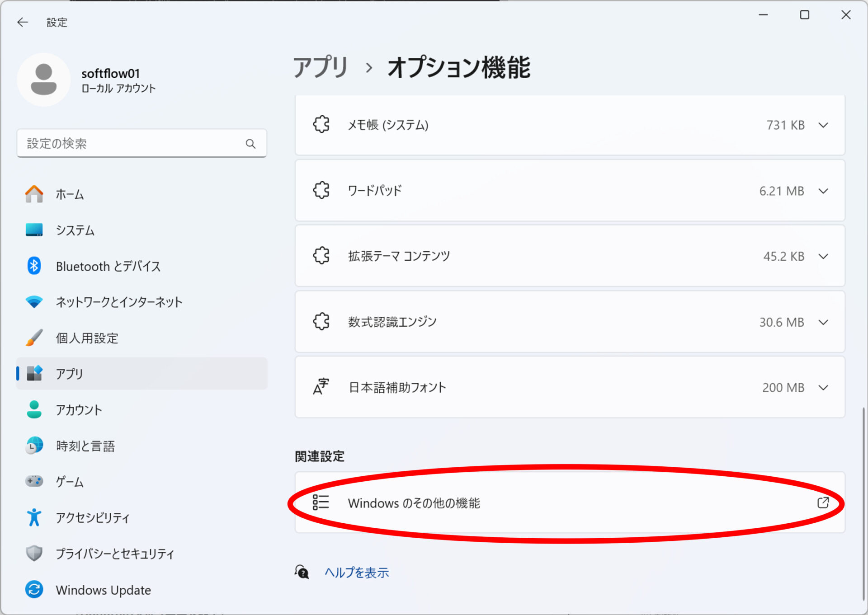868x615 pixels.
Task: Click the ヘルプを表示 link
Action: (x=357, y=573)
